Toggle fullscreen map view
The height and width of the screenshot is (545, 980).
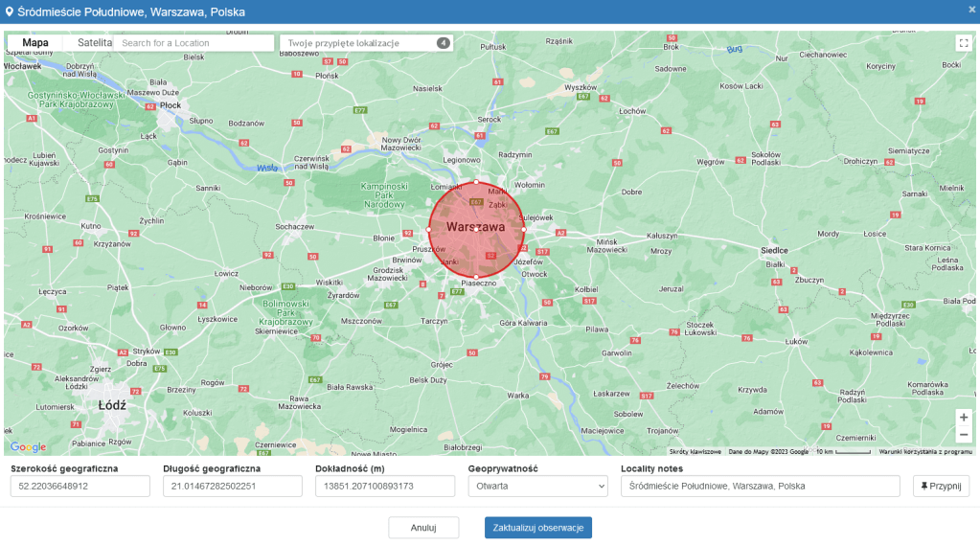click(964, 43)
